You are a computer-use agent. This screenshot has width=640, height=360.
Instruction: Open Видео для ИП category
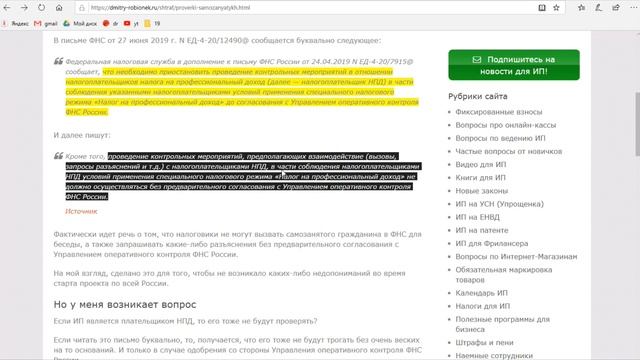point(481,164)
